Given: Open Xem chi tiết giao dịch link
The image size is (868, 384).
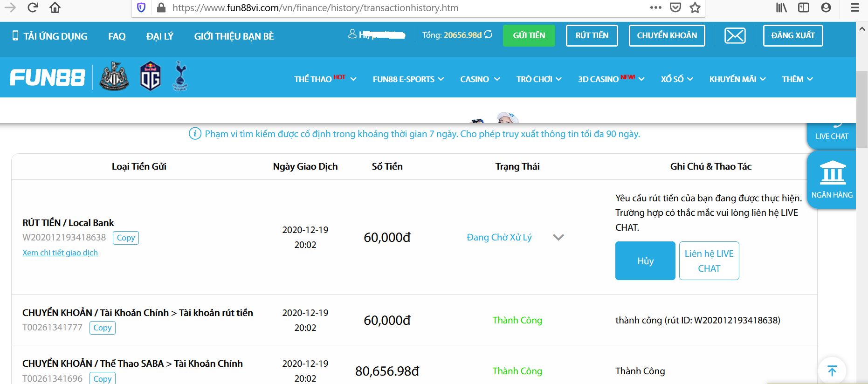Looking at the screenshot, I should tap(60, 253).
